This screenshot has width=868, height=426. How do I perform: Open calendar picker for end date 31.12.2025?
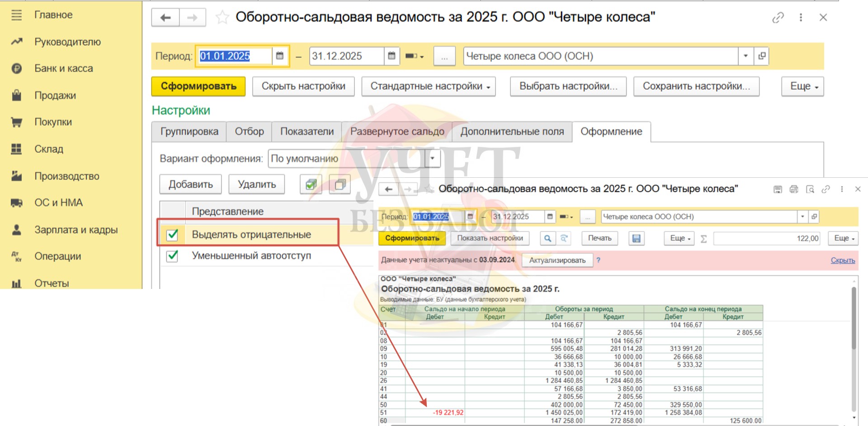click(392, 56)
